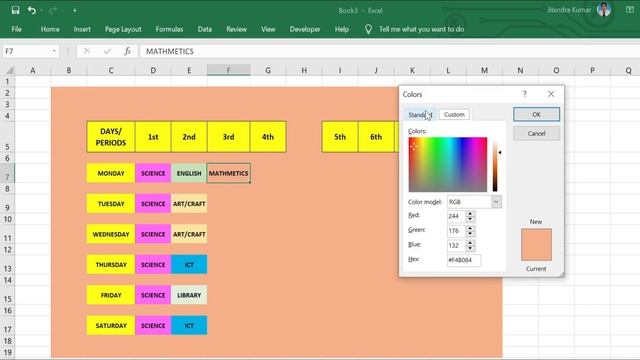Expand the Name Box dropdown arrow

coord(54,51)
